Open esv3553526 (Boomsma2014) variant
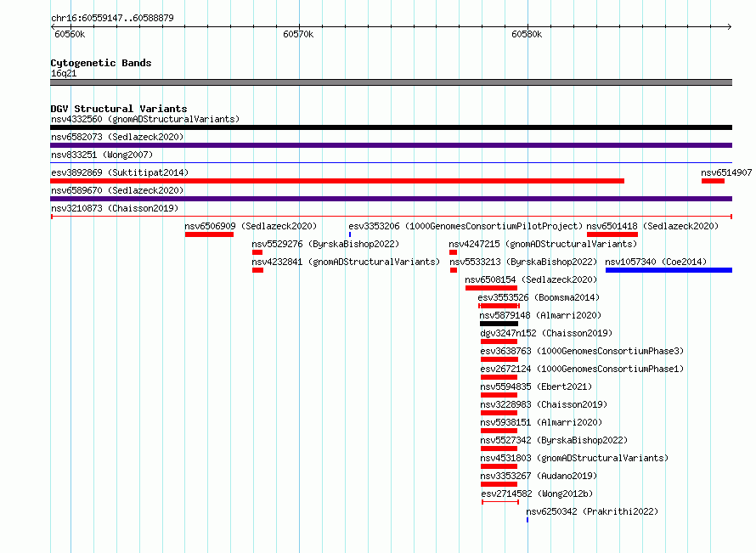 pos(539,297)
